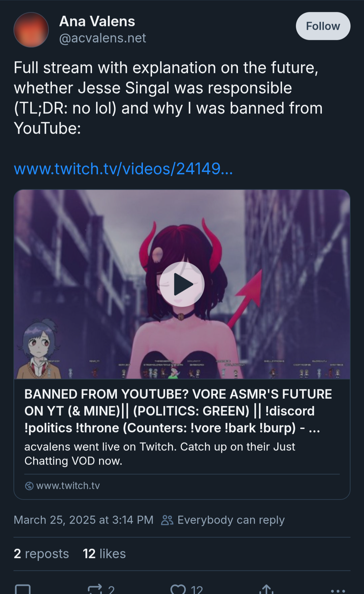Tap the reply speech bubble icon
This screenshot has width=364, height=594.
coord(23,589)
